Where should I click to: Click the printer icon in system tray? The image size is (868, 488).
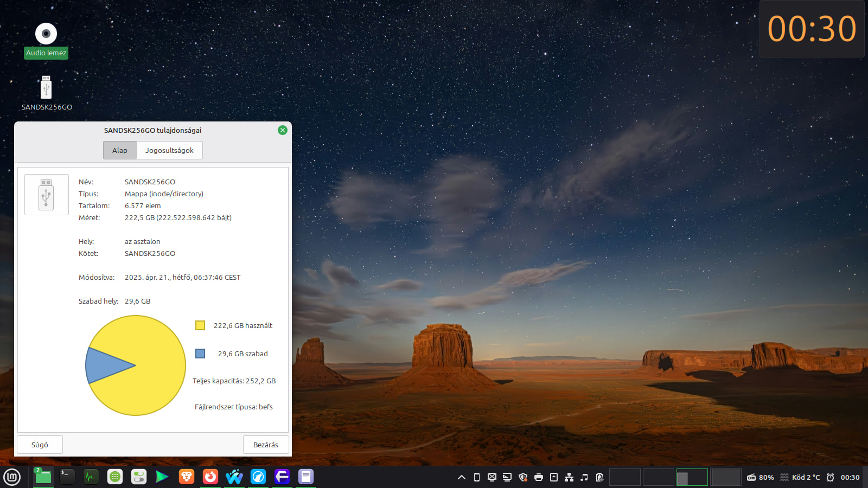[539, 477]
